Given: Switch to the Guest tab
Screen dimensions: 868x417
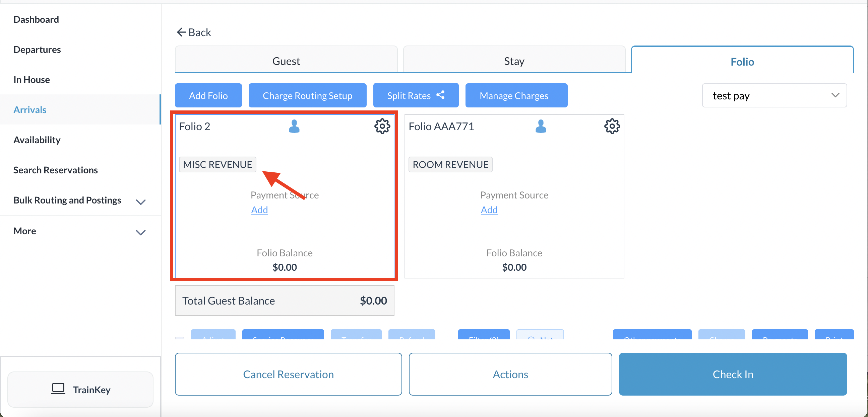Looking at the screenshot, I should (x=286, y=61).
